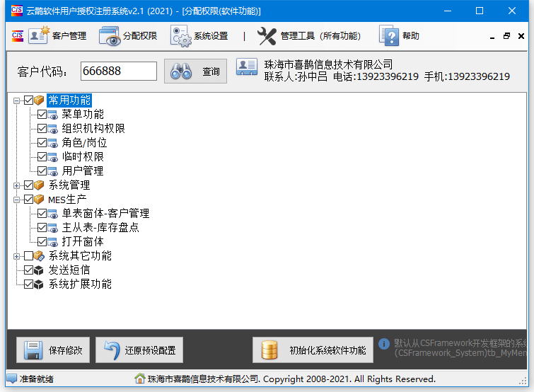Uncheck the 发送短信 checkbox
534x392 pixels.
pyautogui.click(x=28, y=270)
